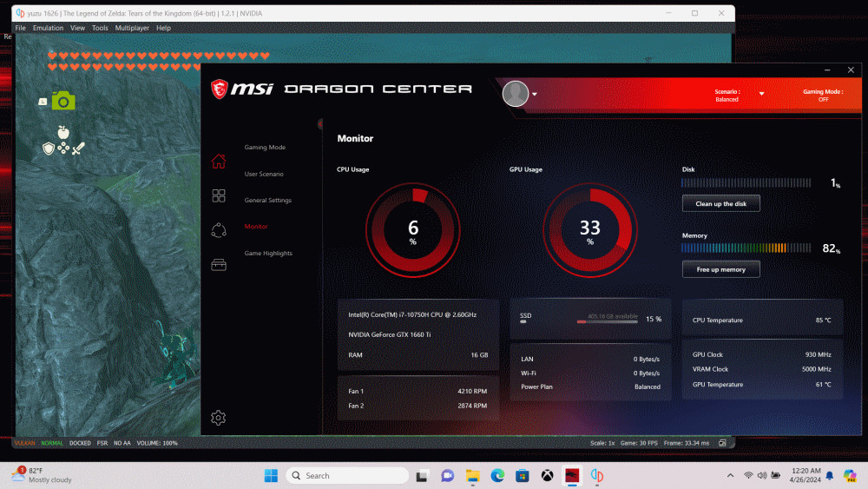This screenshot has width=868, height=489.
Task: Click the GPU Usage 33% gauge
Action: pyautogui.click(x=590, y=230)
